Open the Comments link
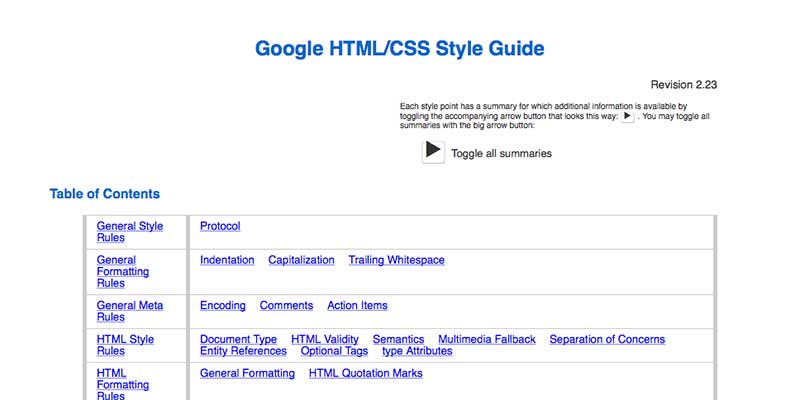The height and width of the screenshot is (400, 800). click(x=286, y=306)
